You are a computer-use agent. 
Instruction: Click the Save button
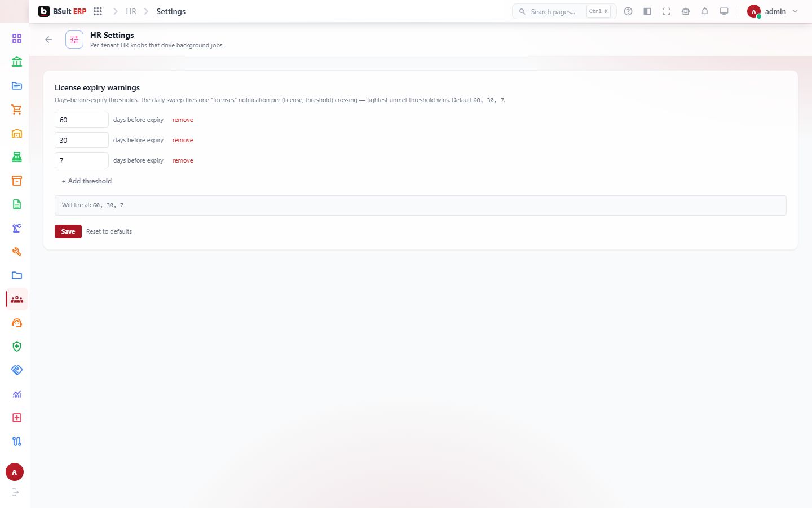tap(68, 231)
